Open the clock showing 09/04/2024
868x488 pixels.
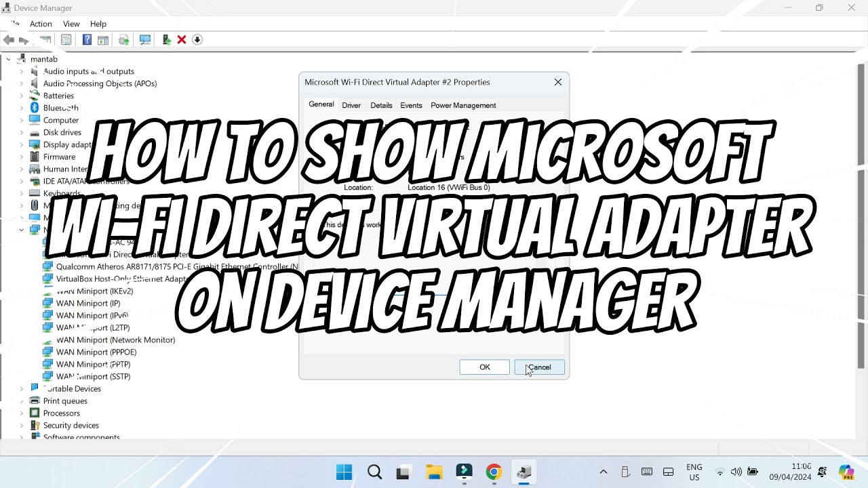(x=790, y=472)
